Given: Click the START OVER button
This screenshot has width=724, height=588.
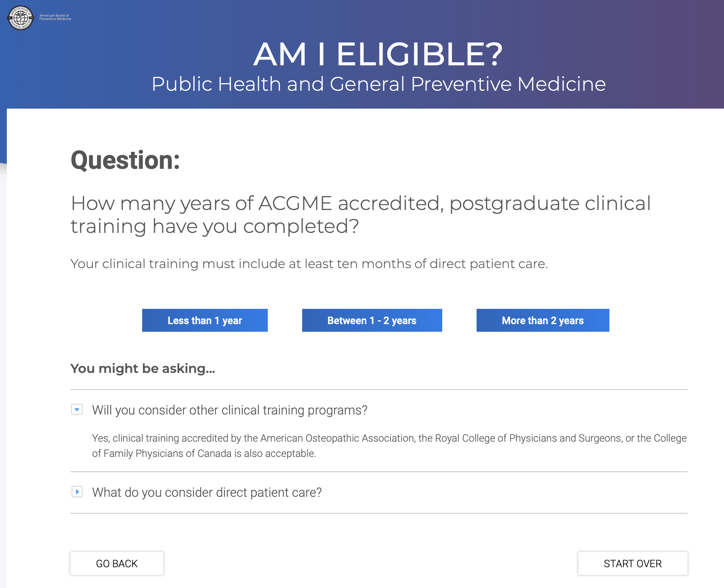Looking at the screenshot, I should (633, 563).
